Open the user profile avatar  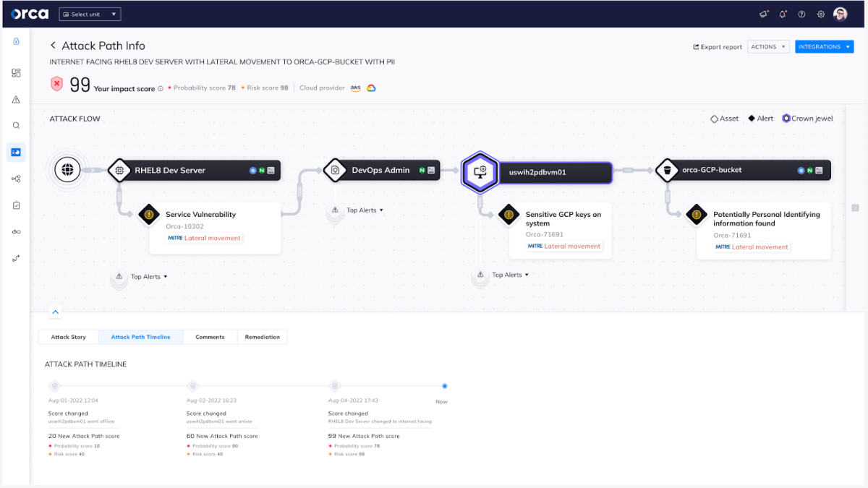(840, 14)
